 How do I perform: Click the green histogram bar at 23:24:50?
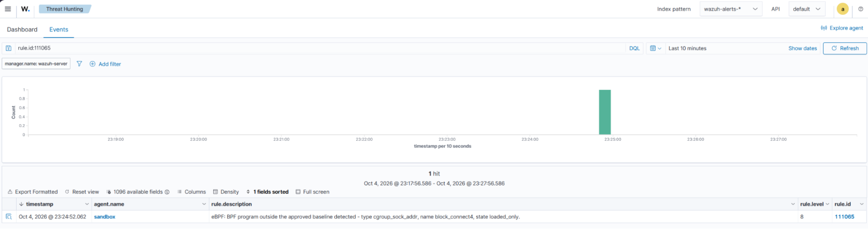click(x=604, y=112)
